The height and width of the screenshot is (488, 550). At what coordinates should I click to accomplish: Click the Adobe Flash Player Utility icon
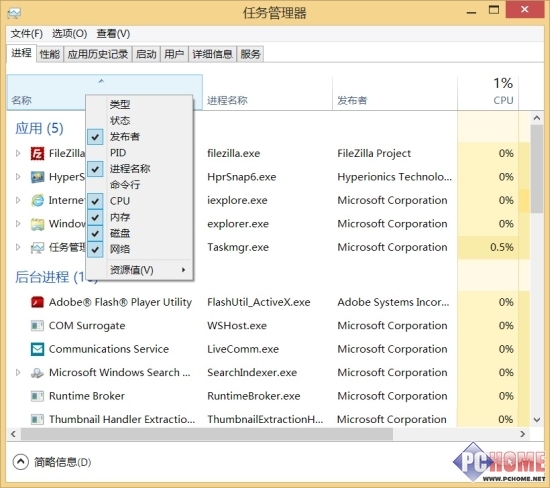point(37,302)
